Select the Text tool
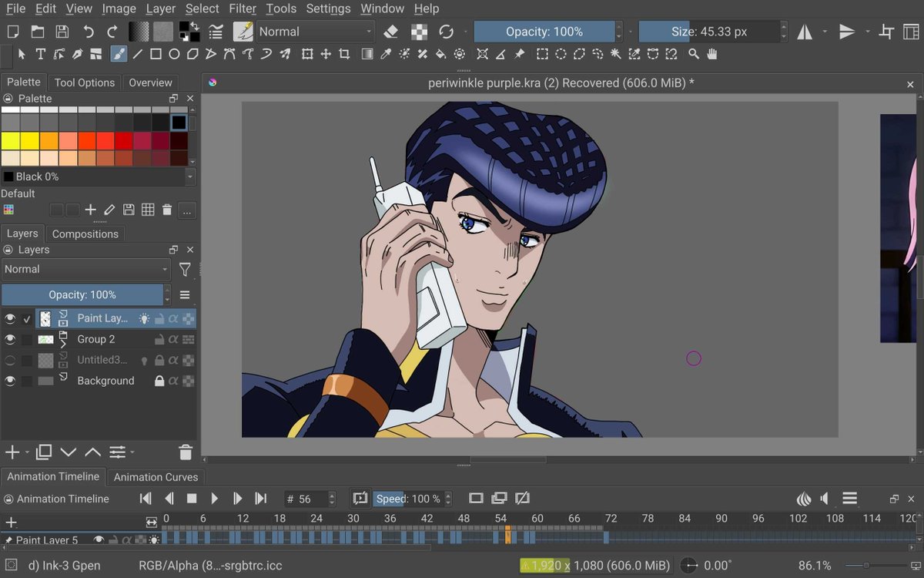The height and width of the screenshot is (578, 924). click(40, 54)
